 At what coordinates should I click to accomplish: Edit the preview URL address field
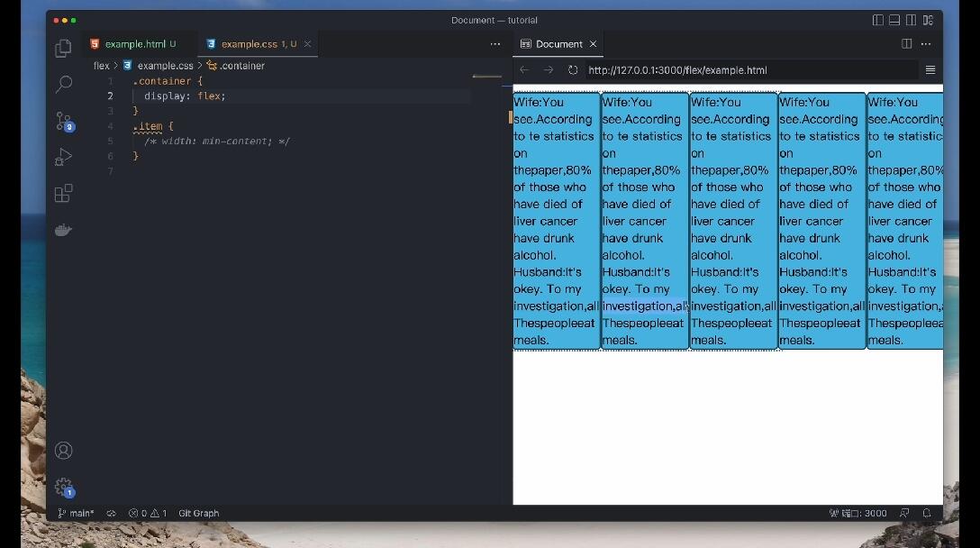750,70
